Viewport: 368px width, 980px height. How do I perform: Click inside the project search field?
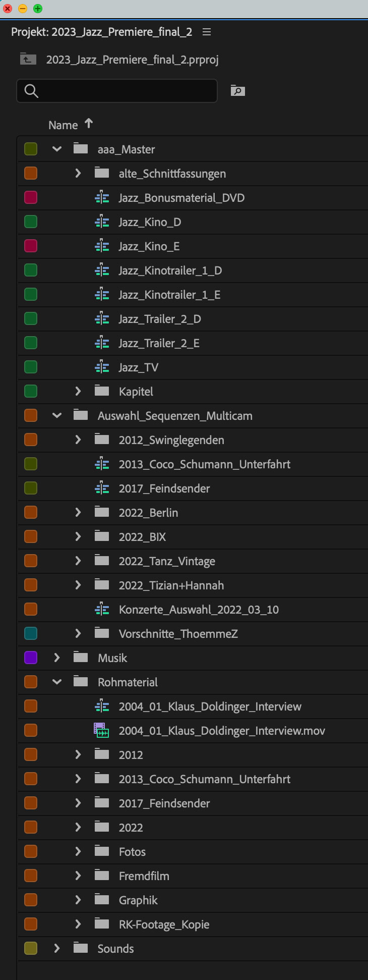tap(117, 91)
